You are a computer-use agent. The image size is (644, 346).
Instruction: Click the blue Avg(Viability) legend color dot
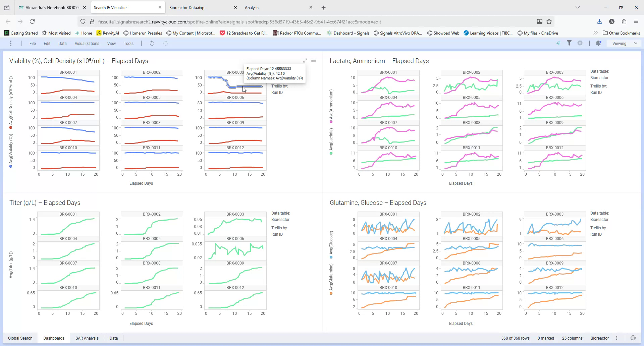11,166
